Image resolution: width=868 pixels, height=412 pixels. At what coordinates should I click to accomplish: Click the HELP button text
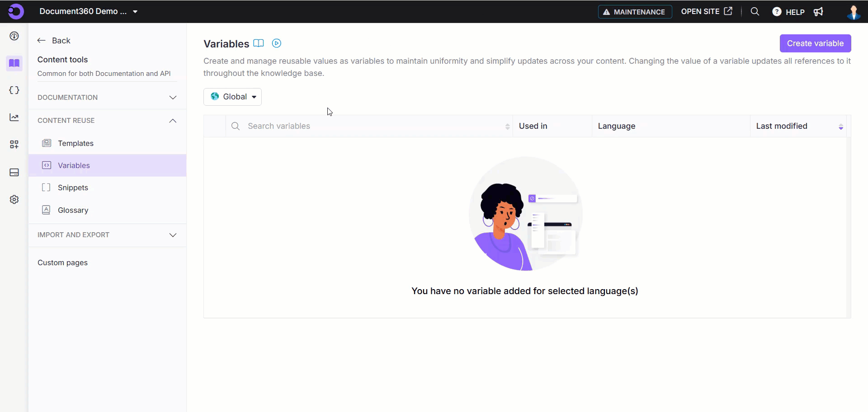click(x=795, y=12)
